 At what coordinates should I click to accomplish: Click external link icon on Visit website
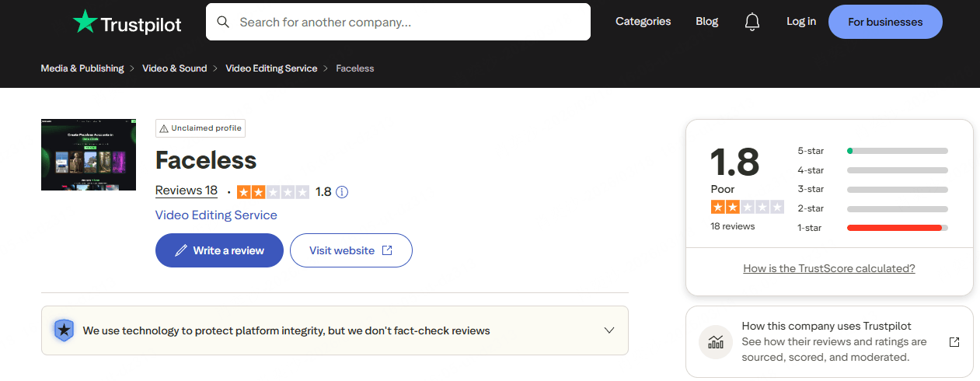(x=387, y=250)
